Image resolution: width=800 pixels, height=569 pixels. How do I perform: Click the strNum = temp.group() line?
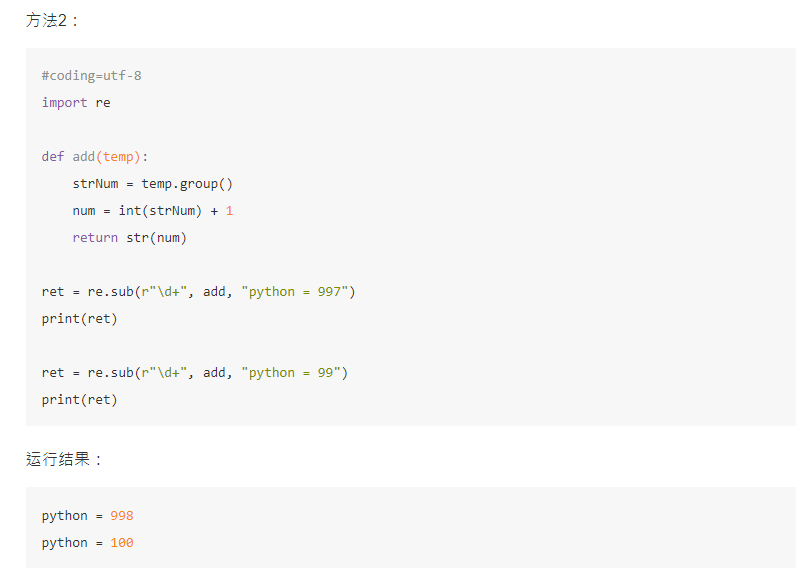click(153, 184)
